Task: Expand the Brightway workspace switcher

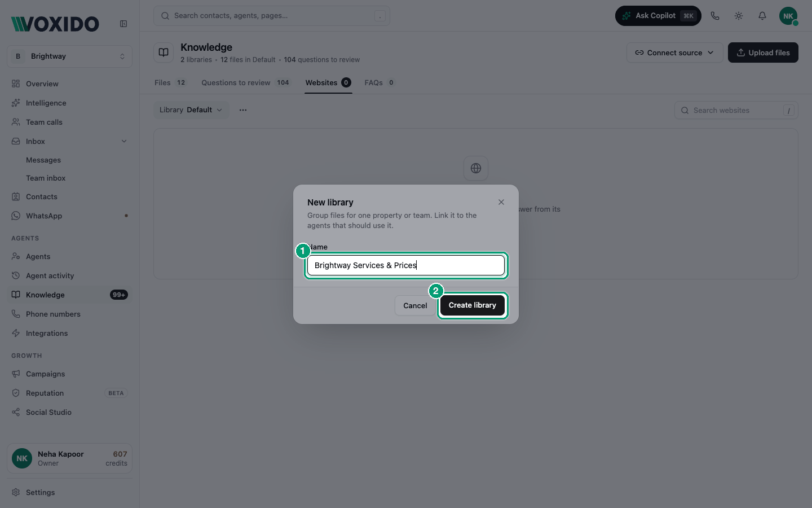Action: click(x=69, y=56)
